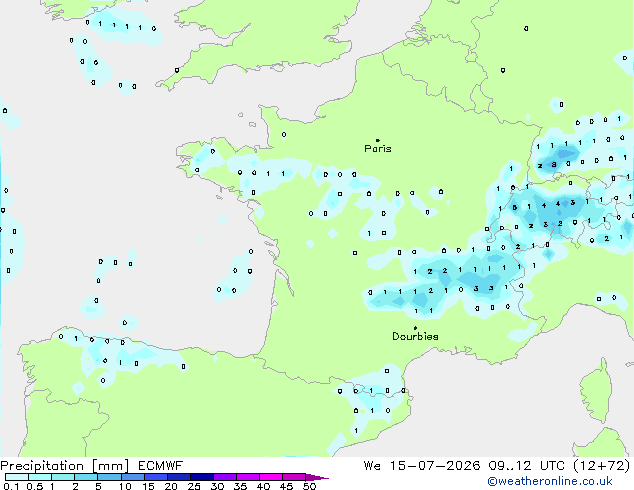This screenshot has width=634, height=490.
Task: Click the ECMWF model label
Action: (161, 466)
